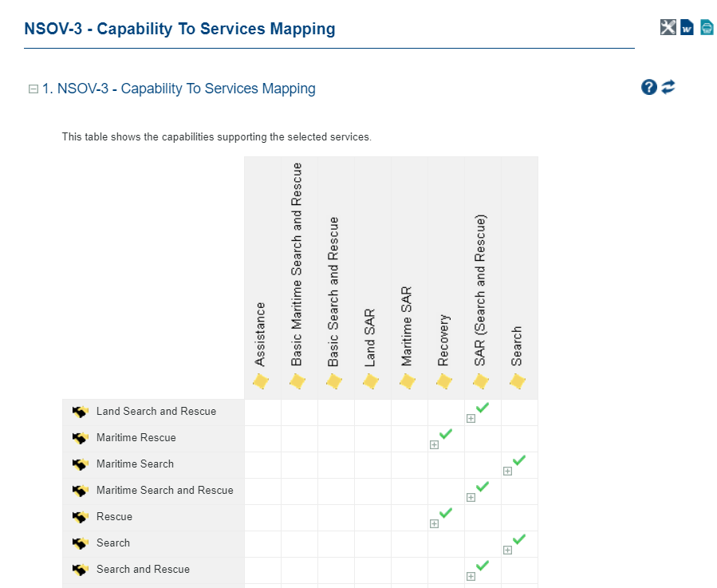Click the green checkmark in the Rescue row
Viewport: 717px width, 588px height.
[446, 512]
